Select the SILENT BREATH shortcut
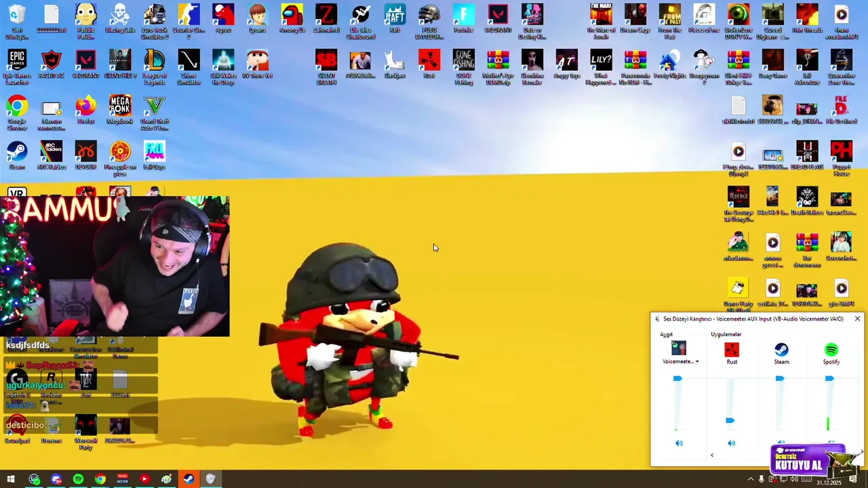Viewport: 868px width, 488px height. pos(326,67)
